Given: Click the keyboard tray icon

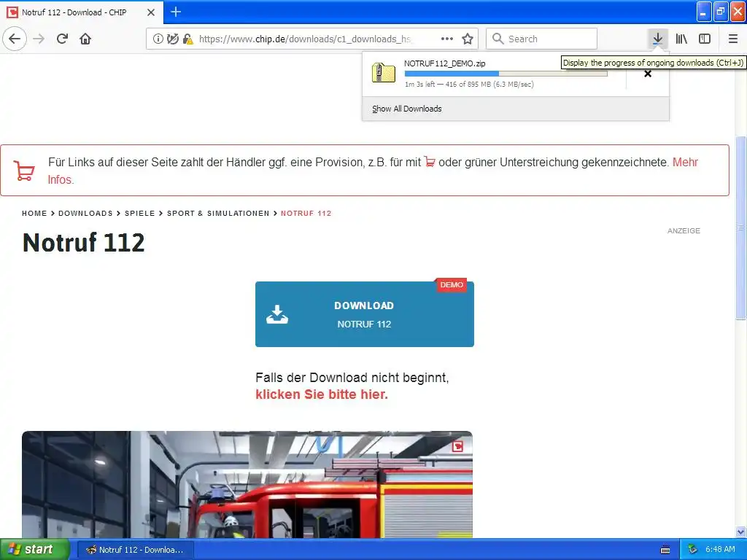Looking at the screenshot, I should 665,550.
